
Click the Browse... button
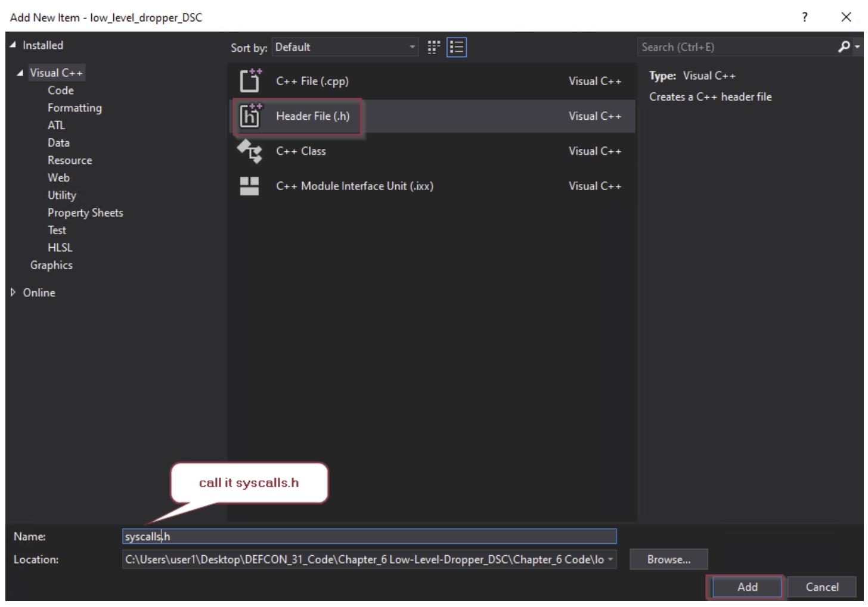click(668, 559)
